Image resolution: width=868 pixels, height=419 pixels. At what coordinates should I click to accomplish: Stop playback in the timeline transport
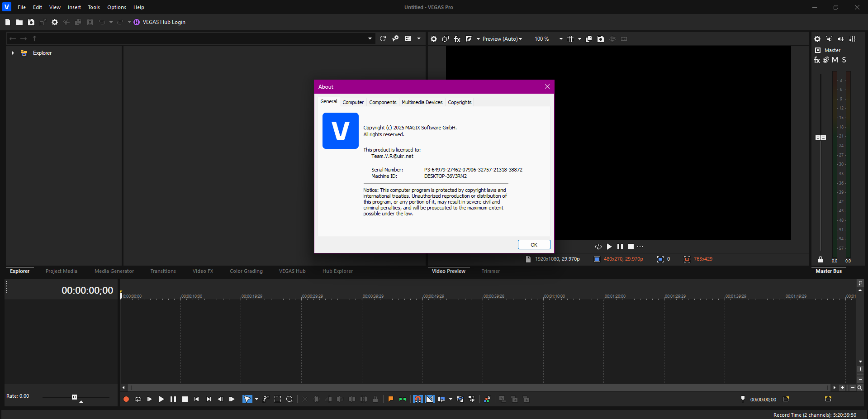[185, 399]
